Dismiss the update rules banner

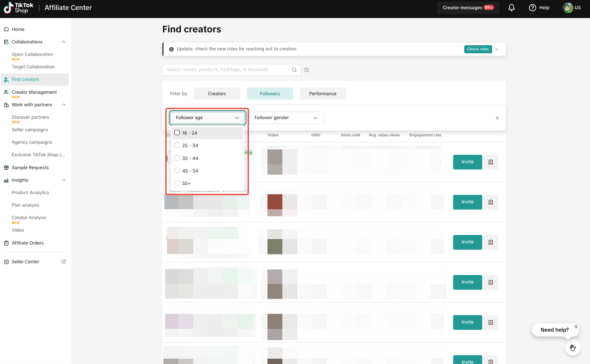[497, 49]
